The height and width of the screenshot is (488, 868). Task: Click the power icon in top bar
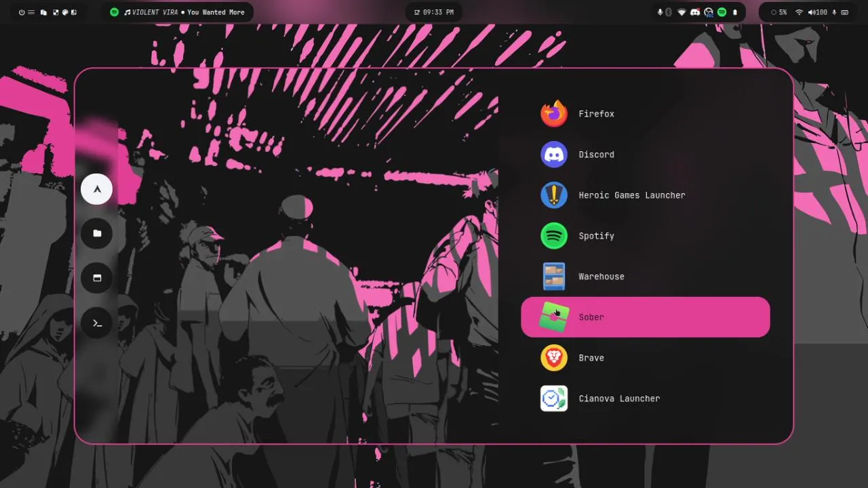point(22,12)
